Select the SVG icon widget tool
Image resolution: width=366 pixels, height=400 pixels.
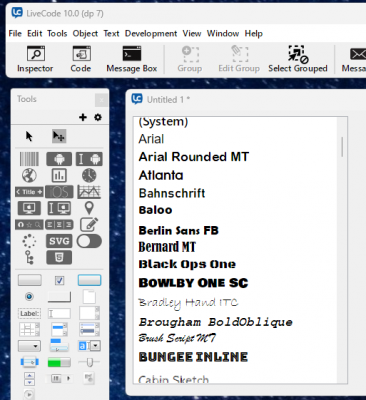pyautogui.click(x=59, y=241)
